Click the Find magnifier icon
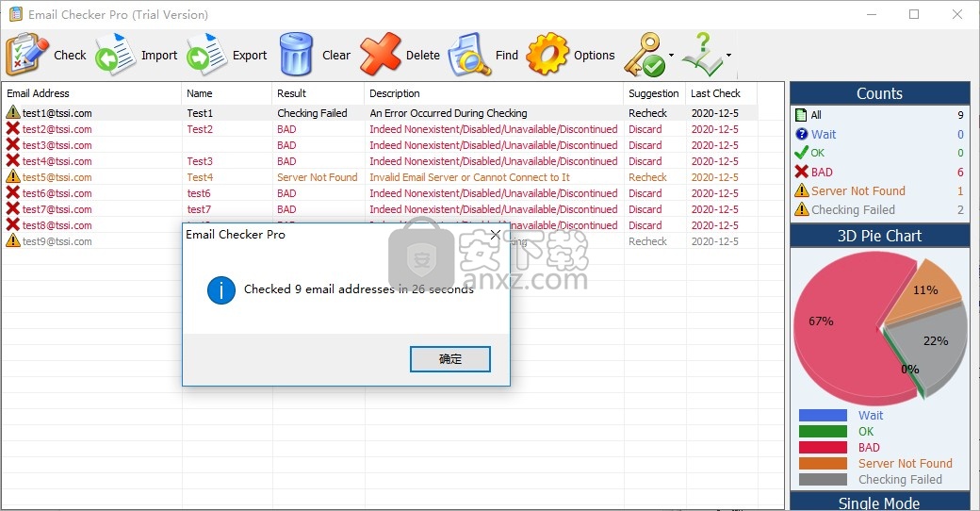This screenshot has width=980, height=511. click(469, 55)
